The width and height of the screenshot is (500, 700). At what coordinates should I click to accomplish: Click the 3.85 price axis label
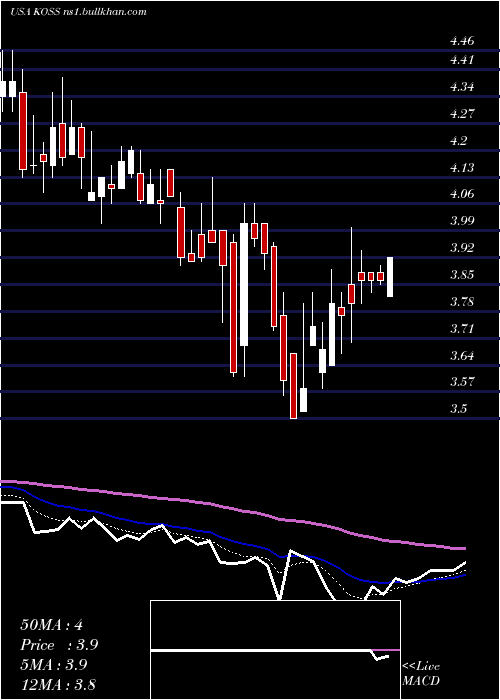(x=462, y=275)
